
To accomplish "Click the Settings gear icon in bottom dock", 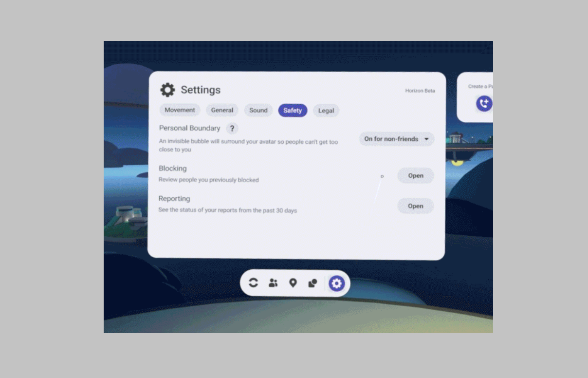I will click(x=336, y=283).
